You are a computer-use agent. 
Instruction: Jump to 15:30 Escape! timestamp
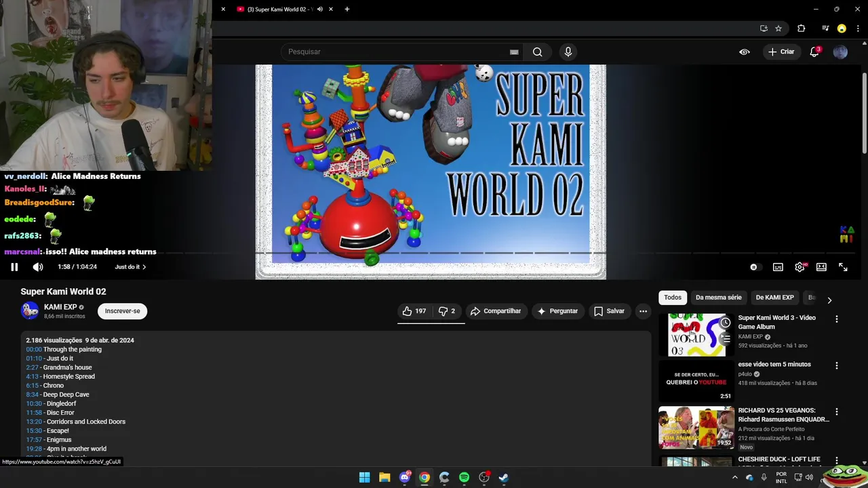(34, 431)
